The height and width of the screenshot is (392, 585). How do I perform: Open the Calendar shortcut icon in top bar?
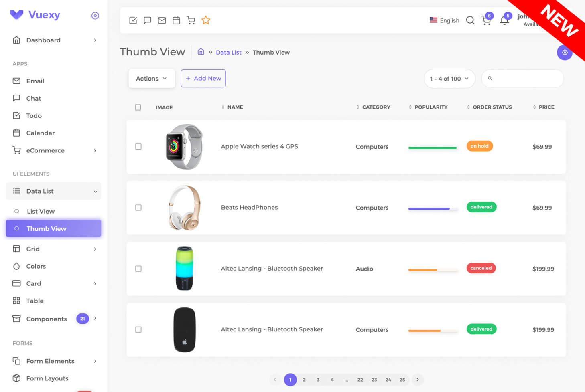tap(176, 20)
